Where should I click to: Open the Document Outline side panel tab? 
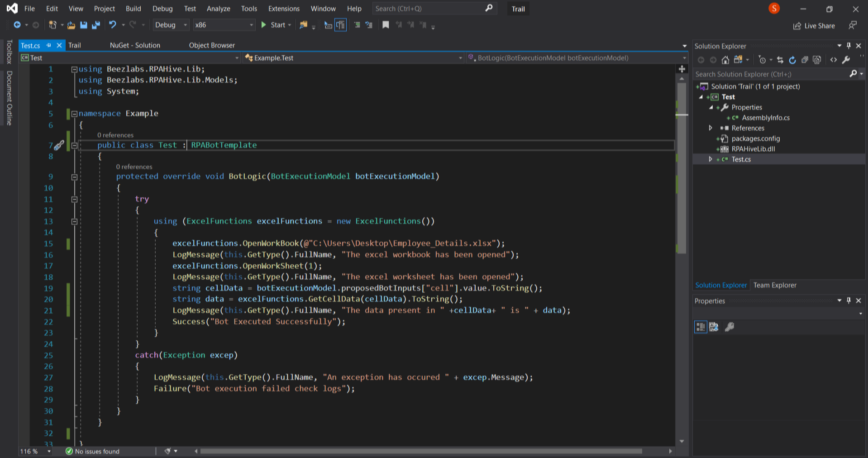click(9, 98)
